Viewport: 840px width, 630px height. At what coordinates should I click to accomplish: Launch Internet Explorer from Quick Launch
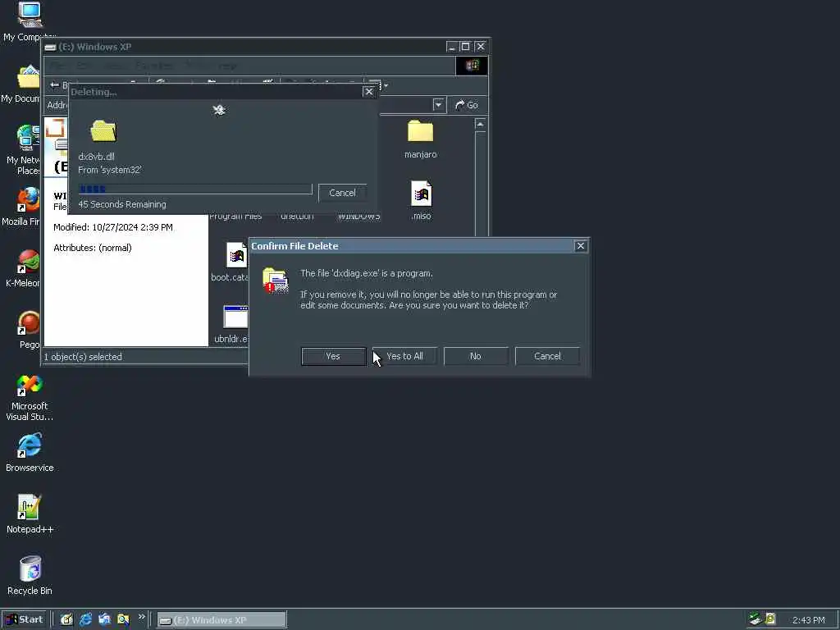coord(85,619)
